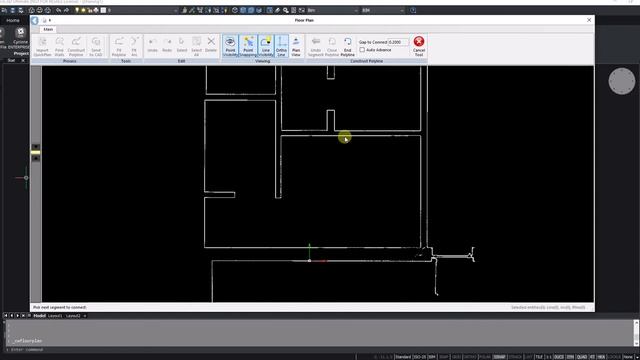This screenshot has height=360, width=640.
Task: Select the Find Walls tool
Action: [60, 46]
